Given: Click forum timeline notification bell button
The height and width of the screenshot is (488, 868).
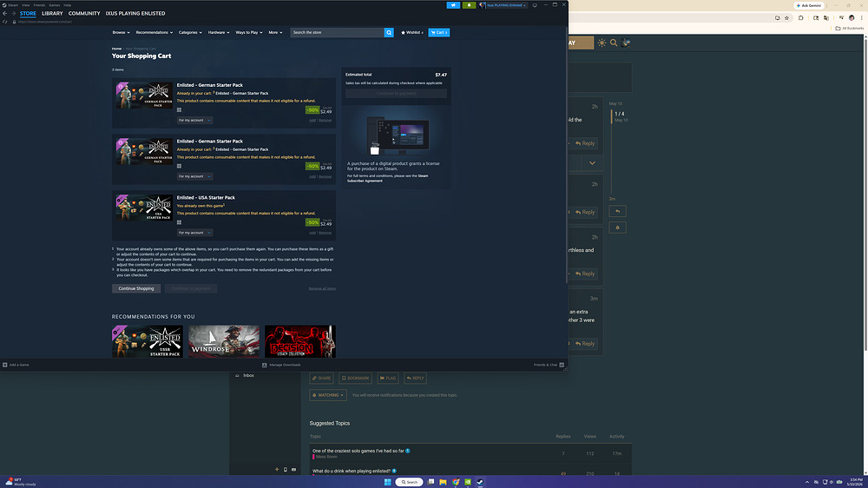Looking at the screenshot, I should point(617,228).
